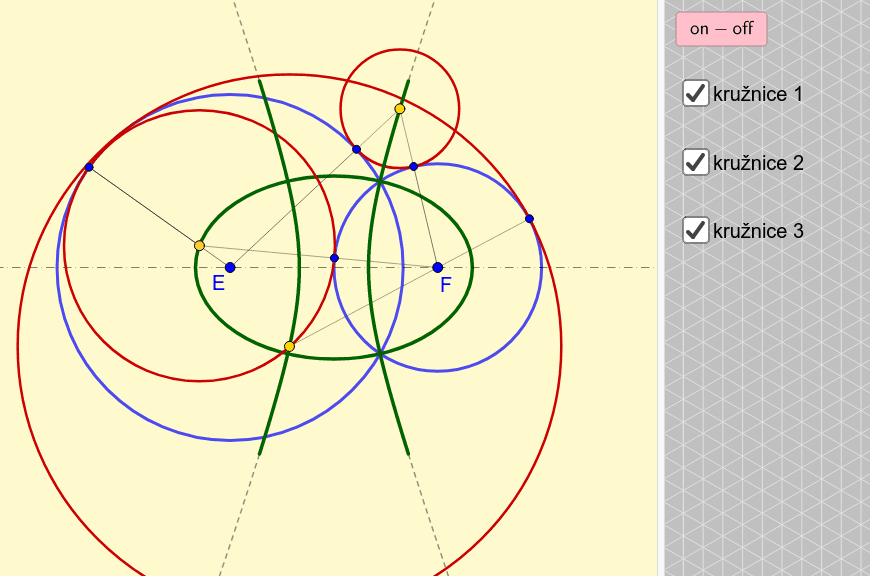Select focus point E

[x=230, y=268]
